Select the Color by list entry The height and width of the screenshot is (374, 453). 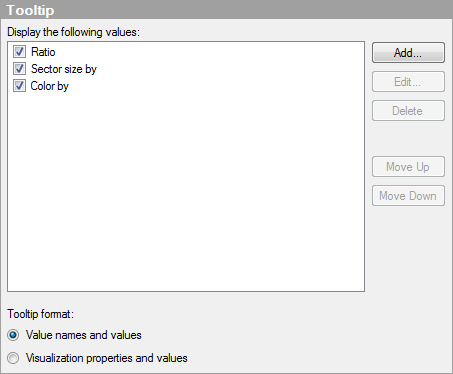click(x=50, y=86)
